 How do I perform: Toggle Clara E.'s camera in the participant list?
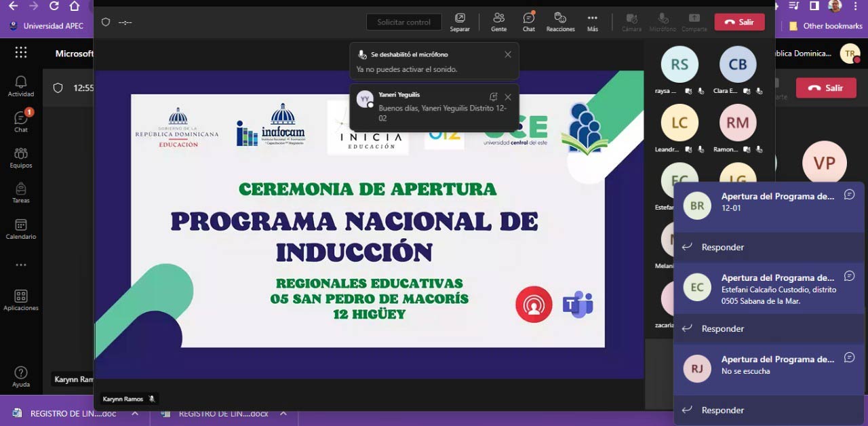(747, 91)
